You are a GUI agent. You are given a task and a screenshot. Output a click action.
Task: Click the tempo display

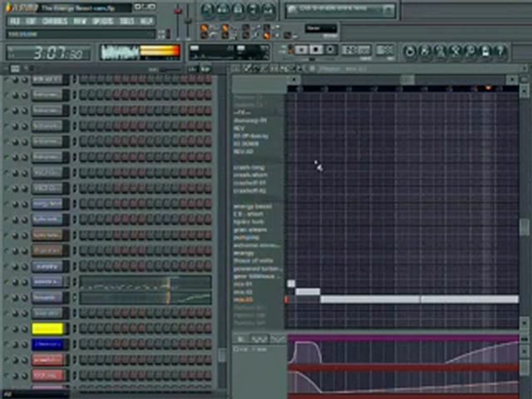pos(356,50)
